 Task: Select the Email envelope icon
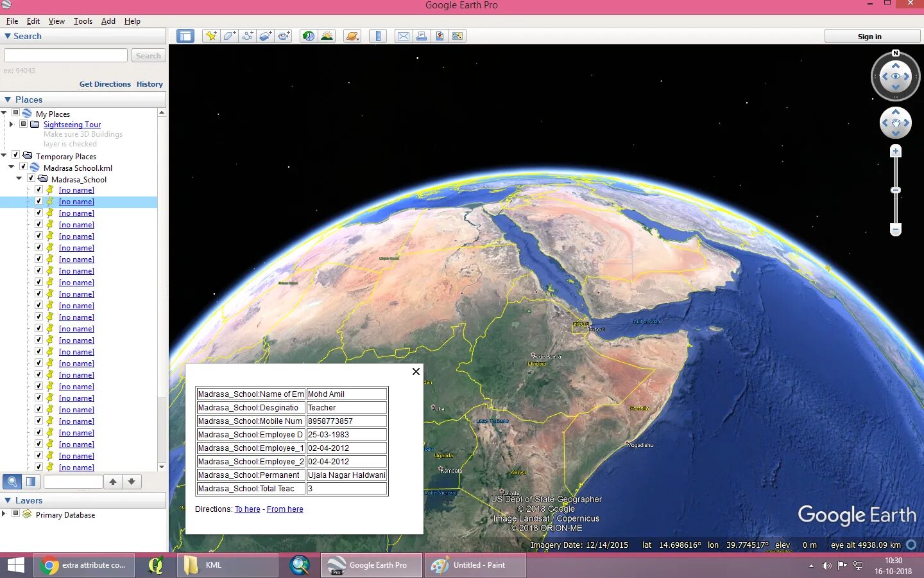coord(404,36)
